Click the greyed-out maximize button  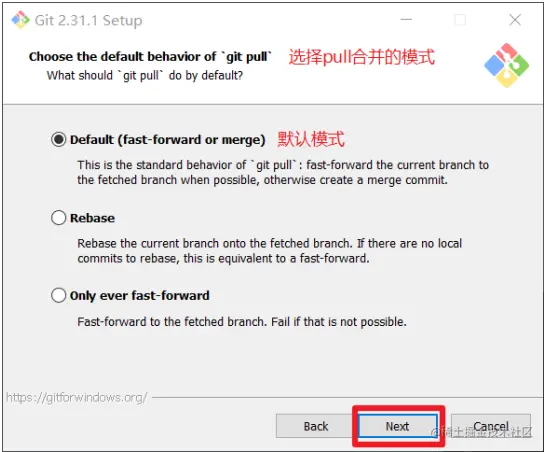tap(460, 20)
